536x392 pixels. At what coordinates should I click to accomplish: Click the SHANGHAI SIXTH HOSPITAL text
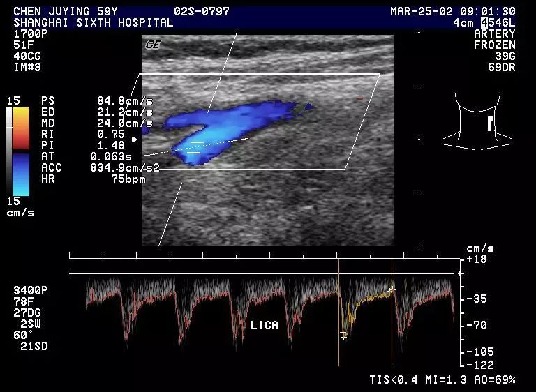pyautogui.click(x=93, y=23)
